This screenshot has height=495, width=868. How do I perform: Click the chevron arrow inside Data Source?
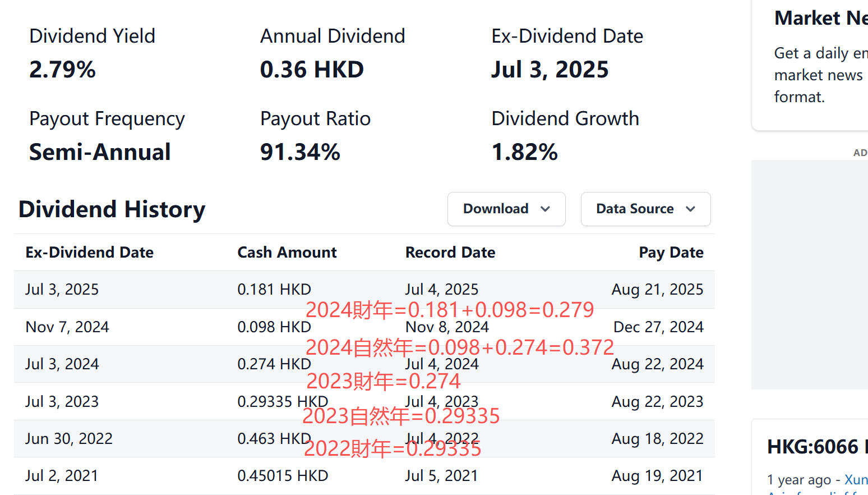pos(690,209)
